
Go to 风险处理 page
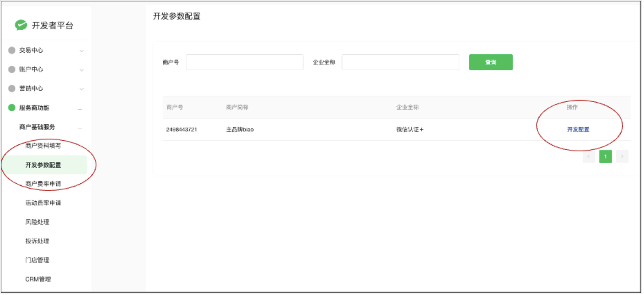(x=37, y=222)
